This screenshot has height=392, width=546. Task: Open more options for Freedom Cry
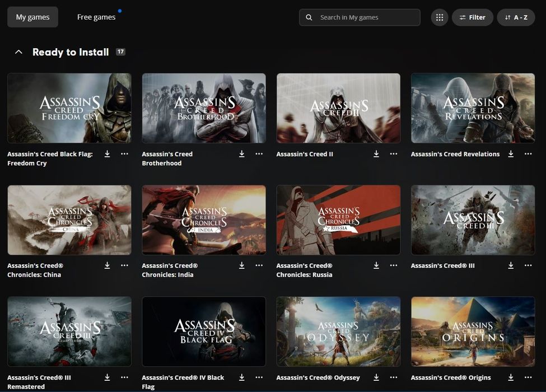pos(124,154)
